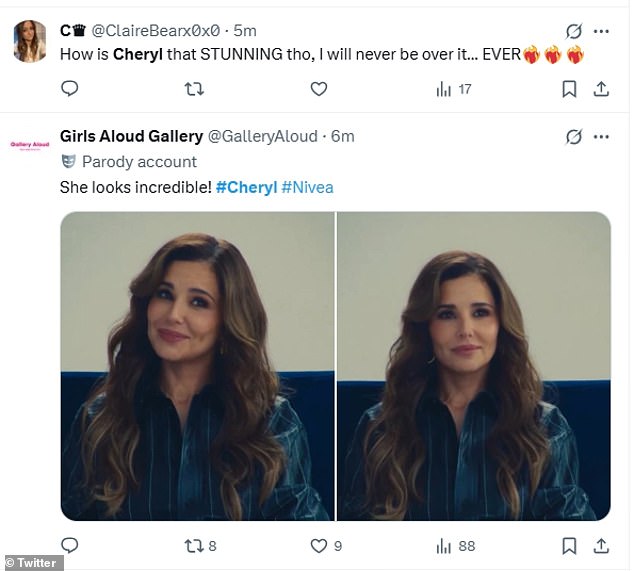Open Grok icon on ClaireBearx0x0's tweet
The width and height of the screenshot is (634, 571).
pyautogui.click(x=574, y=31)
